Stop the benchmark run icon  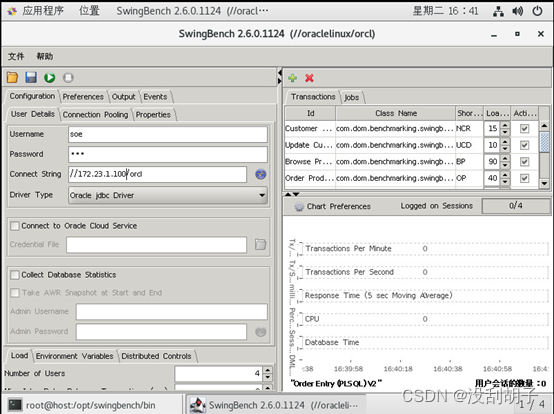pyautogui.click(x=68, y=77)
